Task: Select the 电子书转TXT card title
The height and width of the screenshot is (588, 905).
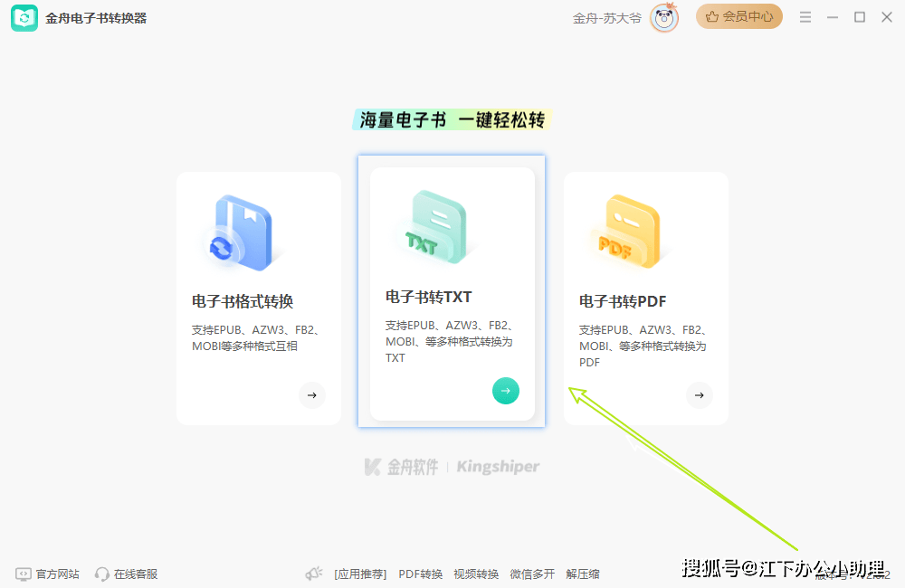Action: coord(429,298)
